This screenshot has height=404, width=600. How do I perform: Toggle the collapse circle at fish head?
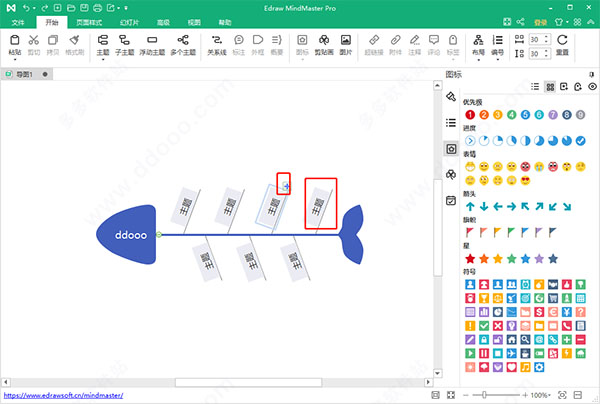pyautogui.click(x=159, y=234)
